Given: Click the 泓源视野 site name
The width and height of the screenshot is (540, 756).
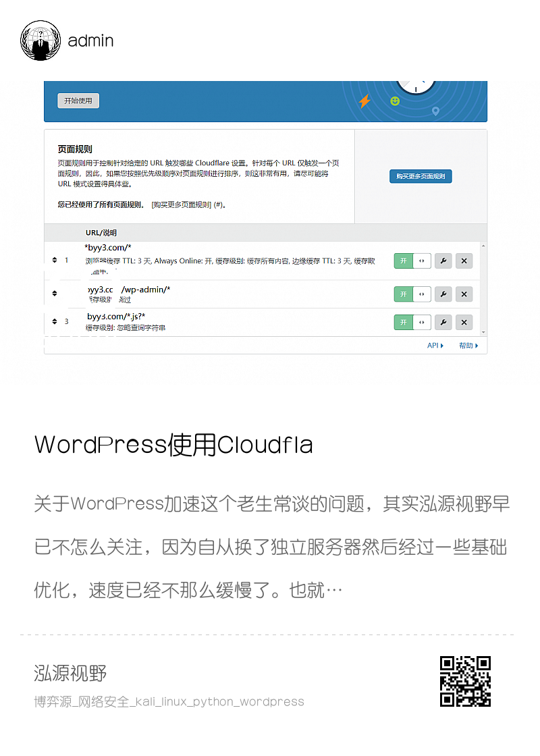Looking at the screenshot, I should (70, 673).
